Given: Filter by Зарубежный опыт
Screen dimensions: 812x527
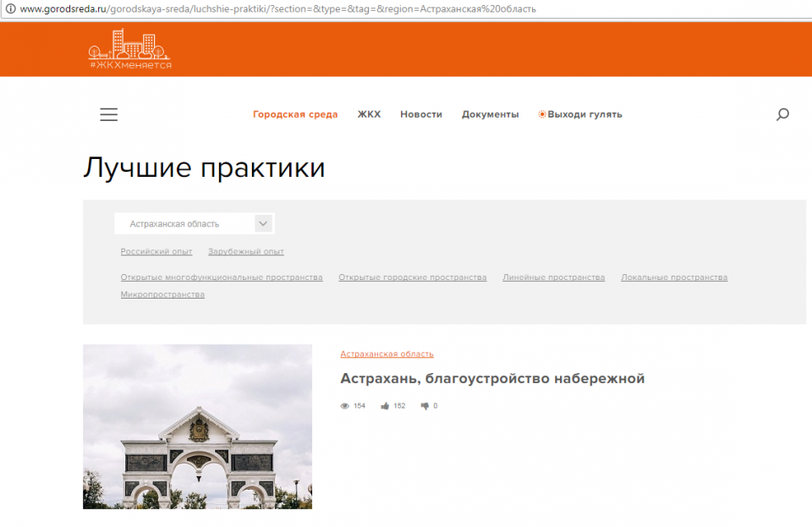Looking at the screenshot, I should click(246, 252).
